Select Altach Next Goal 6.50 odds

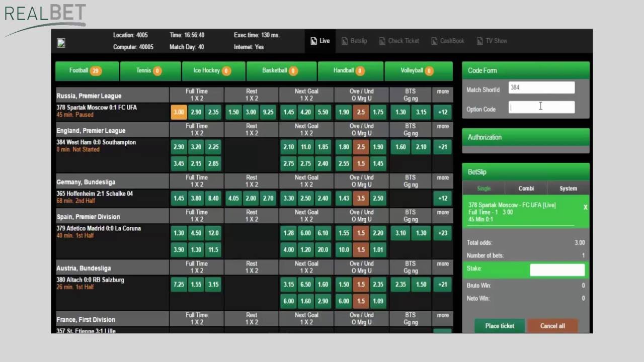point(306,284)
